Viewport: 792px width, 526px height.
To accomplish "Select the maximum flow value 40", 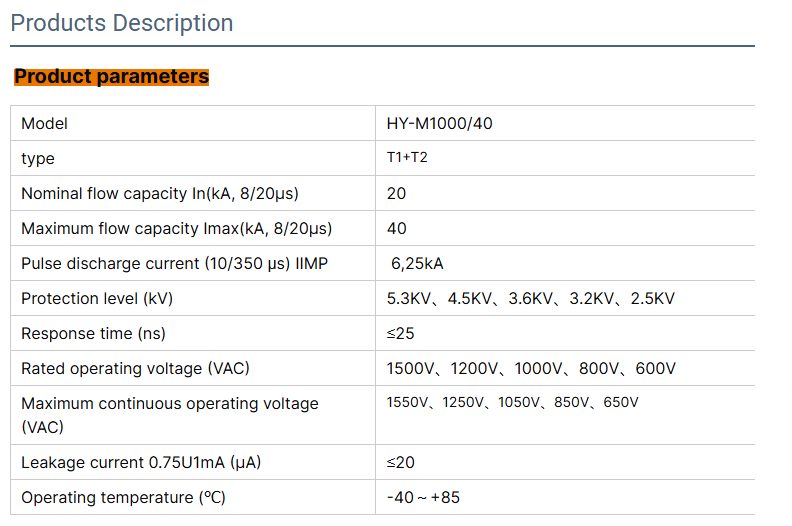I will coord(397,229).
